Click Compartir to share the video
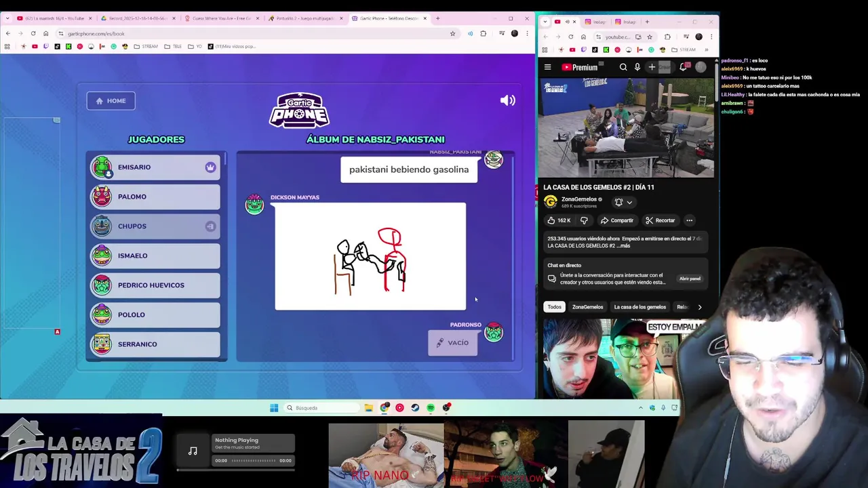868x488 pixels. coord(616,220)
